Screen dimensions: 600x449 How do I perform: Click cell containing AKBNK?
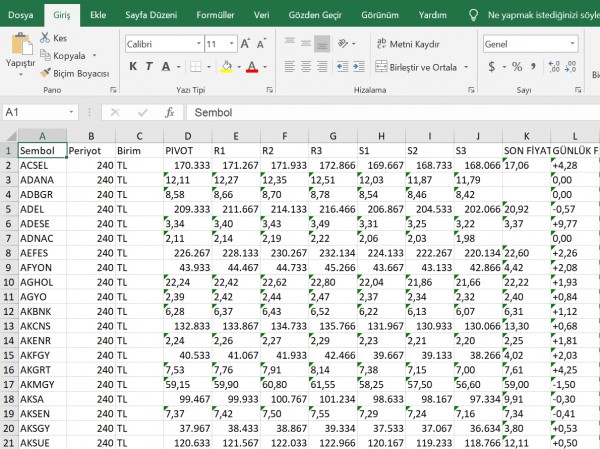pos(42,311)
